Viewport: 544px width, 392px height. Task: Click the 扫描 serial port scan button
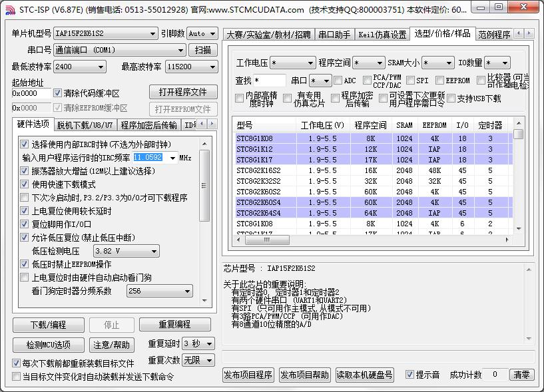204,49
